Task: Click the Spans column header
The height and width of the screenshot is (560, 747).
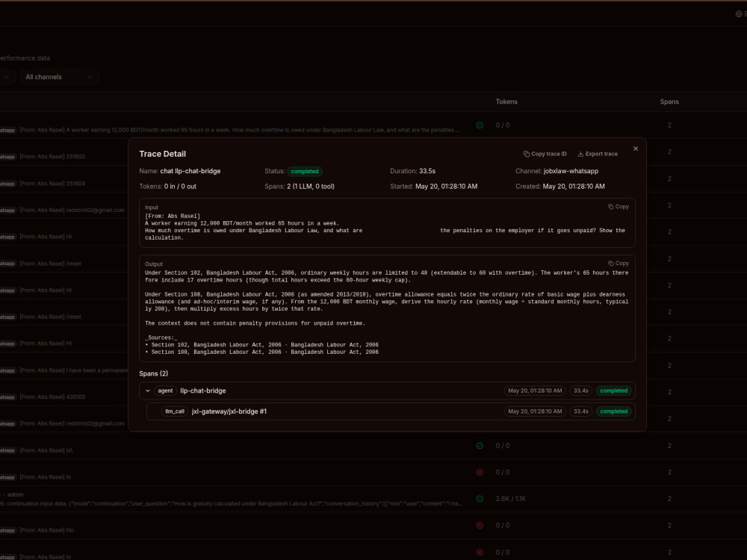Action: (x=669, y=102)
